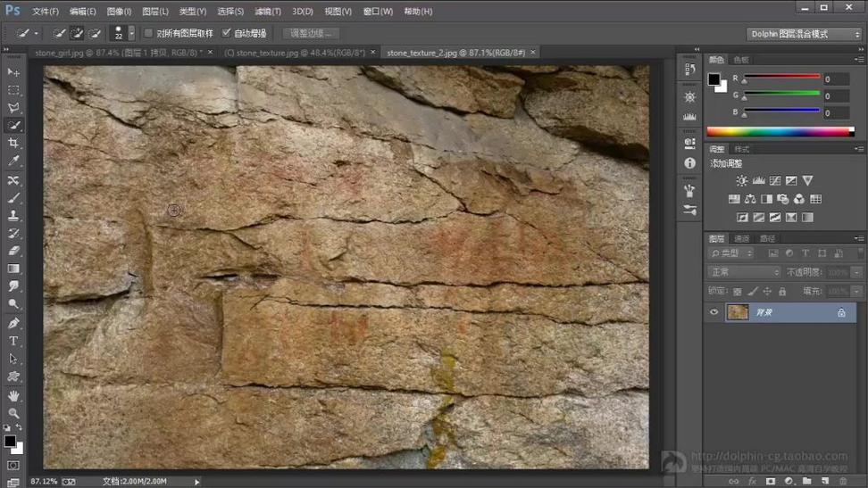Open the 图像(I) menu

[x=119, y=11]
